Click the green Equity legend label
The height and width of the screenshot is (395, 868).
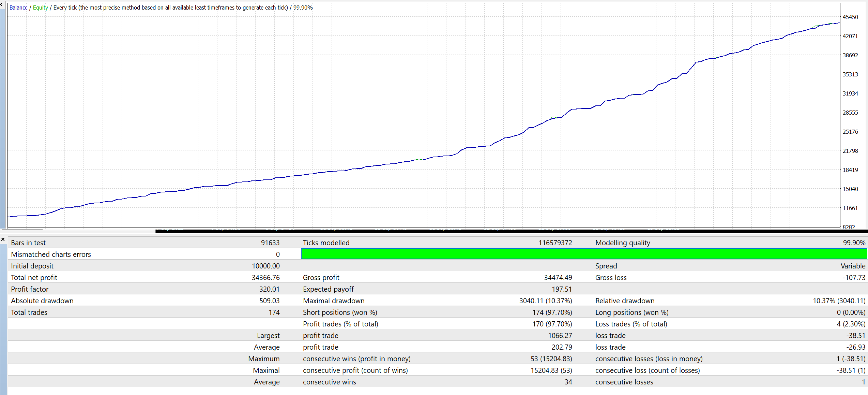coord(40,8)
